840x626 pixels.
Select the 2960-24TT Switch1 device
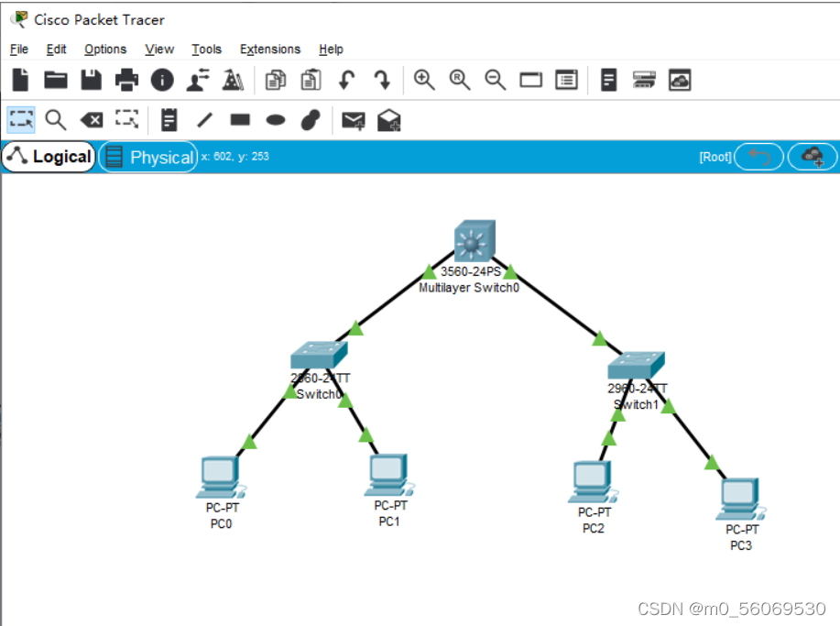click(636, 365)
